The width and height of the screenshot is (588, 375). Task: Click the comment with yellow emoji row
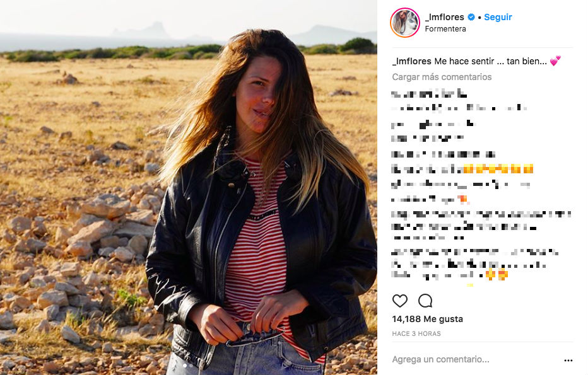point(462,169)
